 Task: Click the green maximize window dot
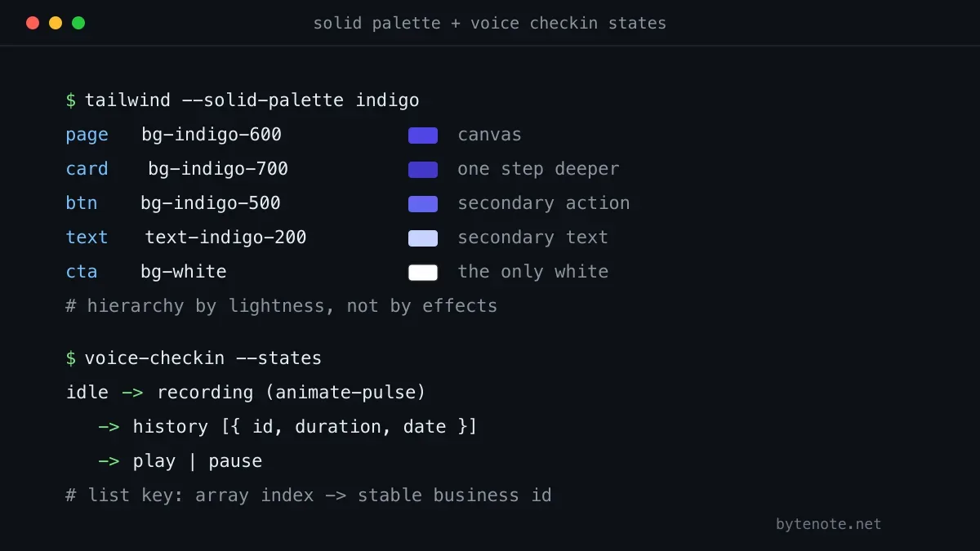pos(78,23)
